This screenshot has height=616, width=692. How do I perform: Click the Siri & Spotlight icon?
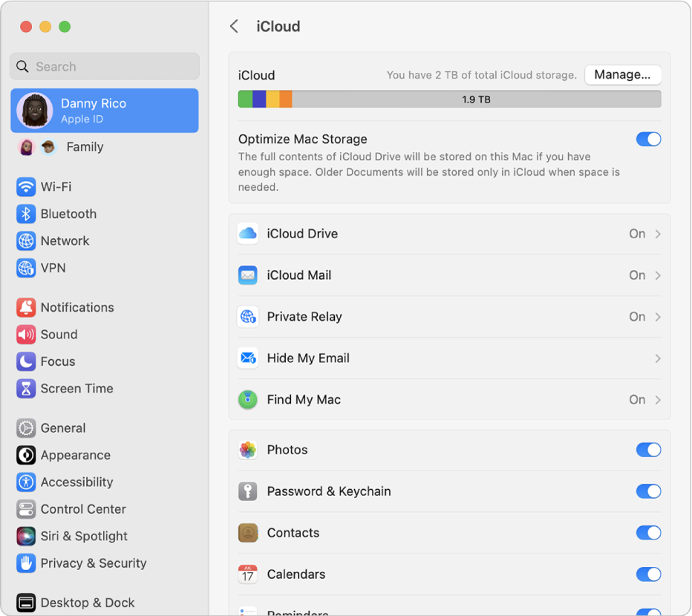point(27,536)
